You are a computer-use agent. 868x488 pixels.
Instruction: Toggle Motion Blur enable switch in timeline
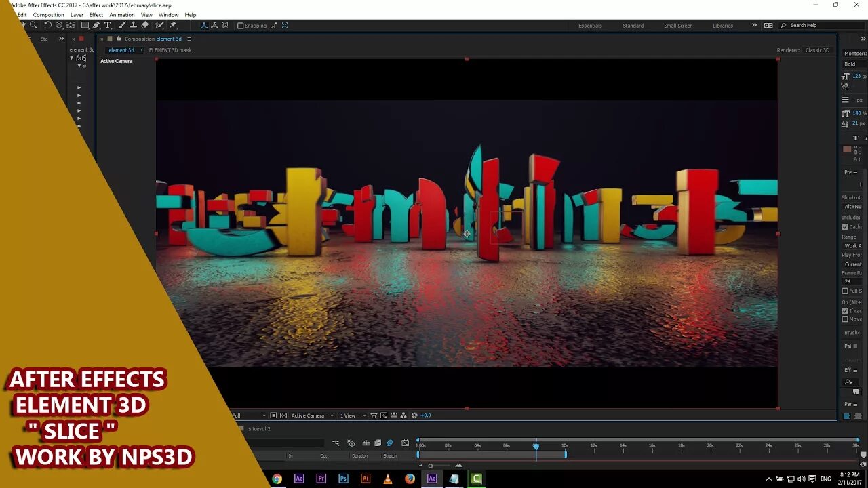390,443
